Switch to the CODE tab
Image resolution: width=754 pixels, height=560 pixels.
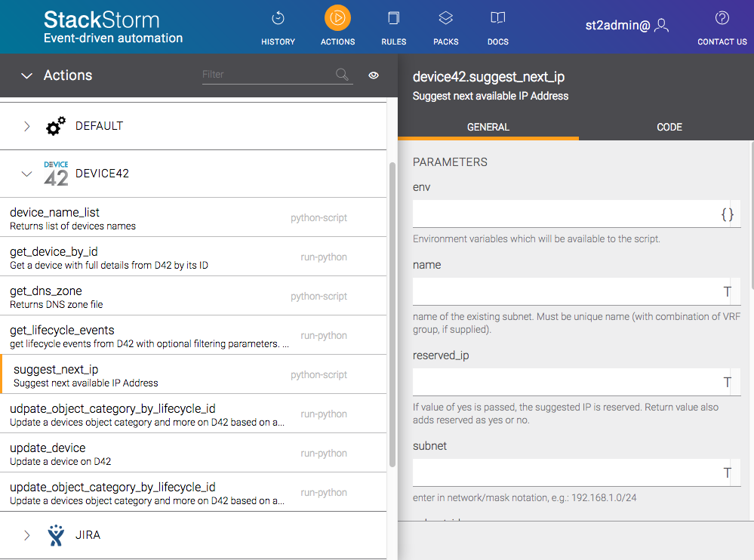[x=669, y=127]
